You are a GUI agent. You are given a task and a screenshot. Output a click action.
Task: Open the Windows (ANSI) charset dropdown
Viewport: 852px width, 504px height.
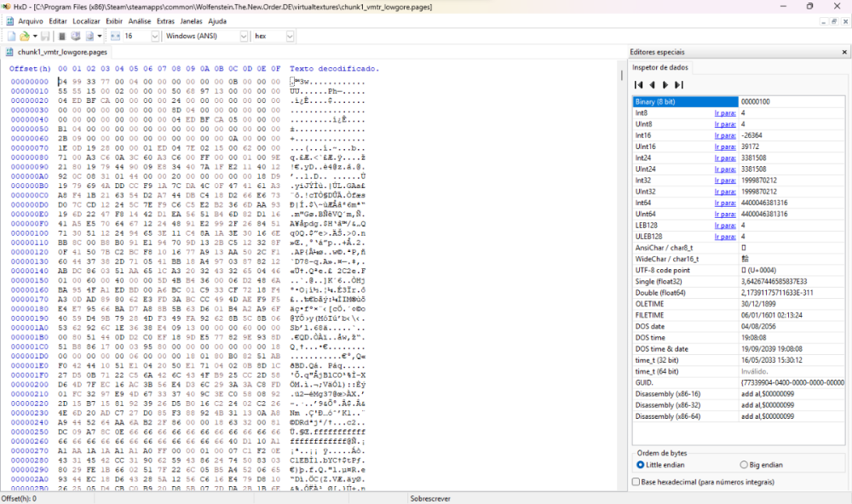pos(242,37)
